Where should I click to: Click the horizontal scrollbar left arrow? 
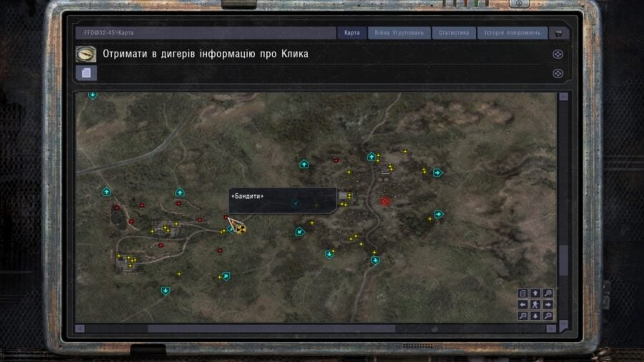coord(80,329)
